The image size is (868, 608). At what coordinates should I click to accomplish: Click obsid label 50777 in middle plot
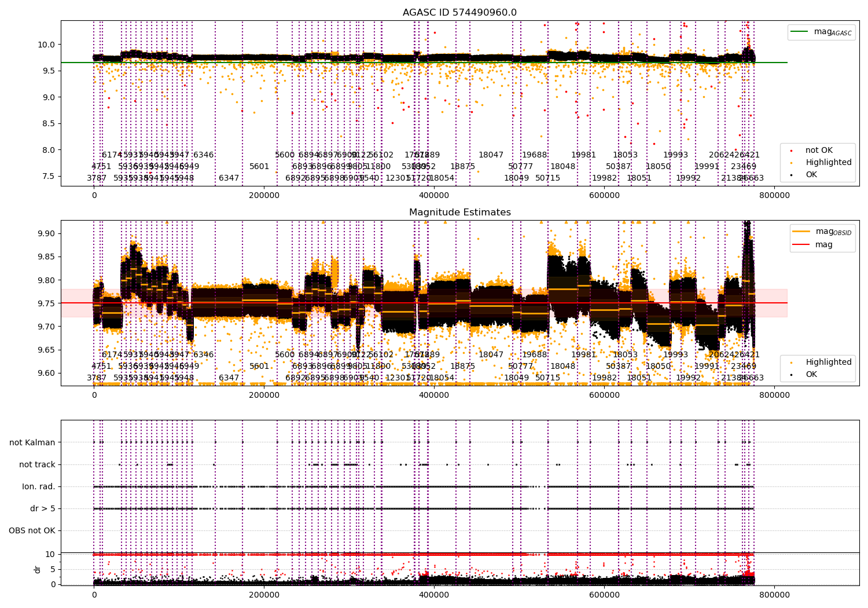pos(520,366)
